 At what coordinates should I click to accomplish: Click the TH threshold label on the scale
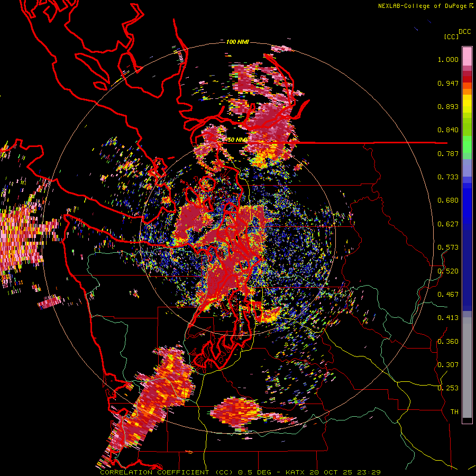[454, 412]
